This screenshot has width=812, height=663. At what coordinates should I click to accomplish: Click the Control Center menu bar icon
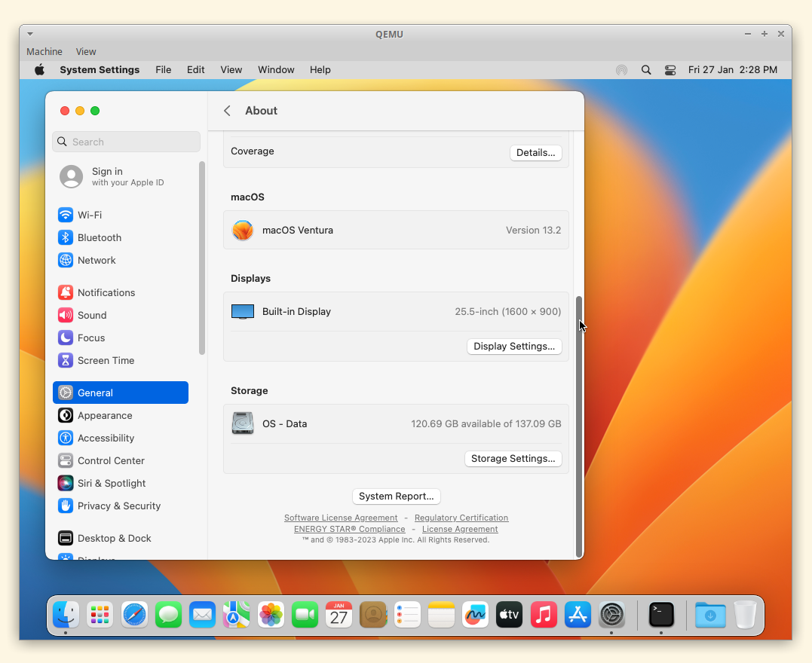point(670,70)
